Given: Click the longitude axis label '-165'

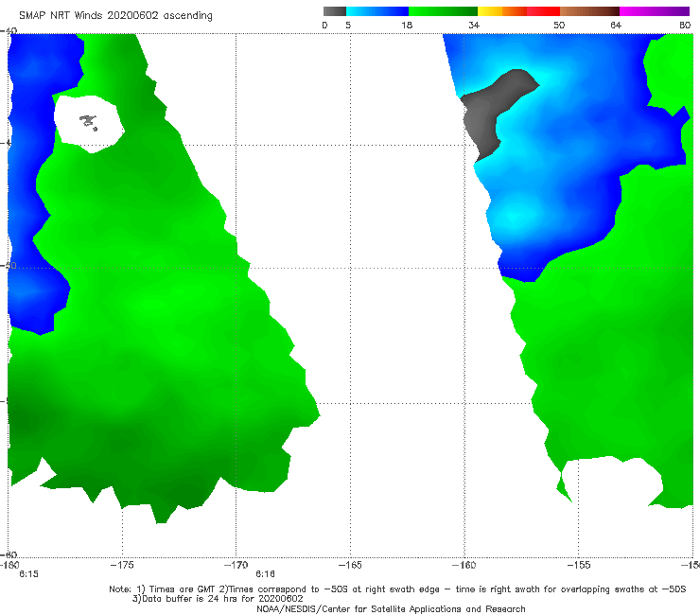Looking at the screenshot, I should click(350, 565).
